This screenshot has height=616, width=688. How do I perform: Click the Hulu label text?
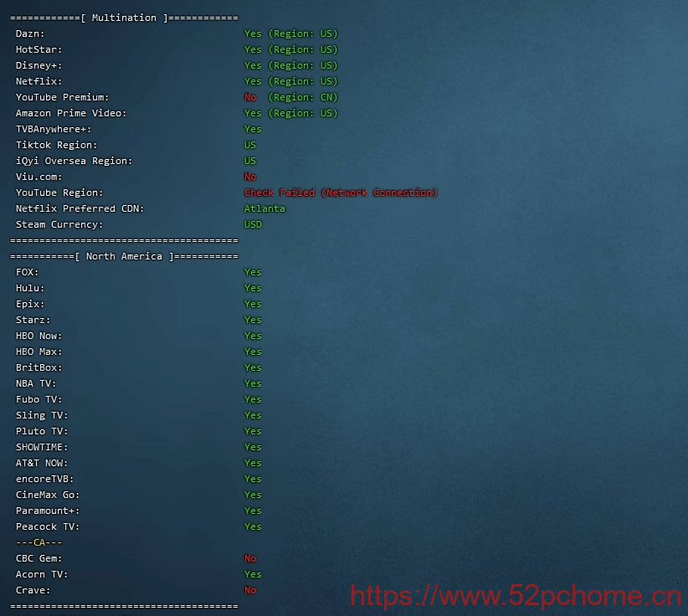point(30,288)
